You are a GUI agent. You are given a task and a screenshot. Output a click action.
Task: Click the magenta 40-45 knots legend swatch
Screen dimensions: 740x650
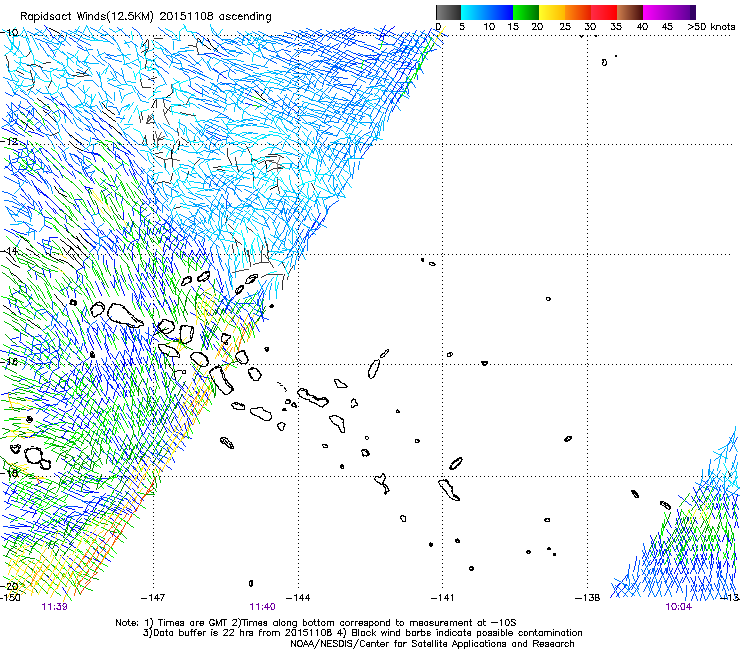coord(656,12)
